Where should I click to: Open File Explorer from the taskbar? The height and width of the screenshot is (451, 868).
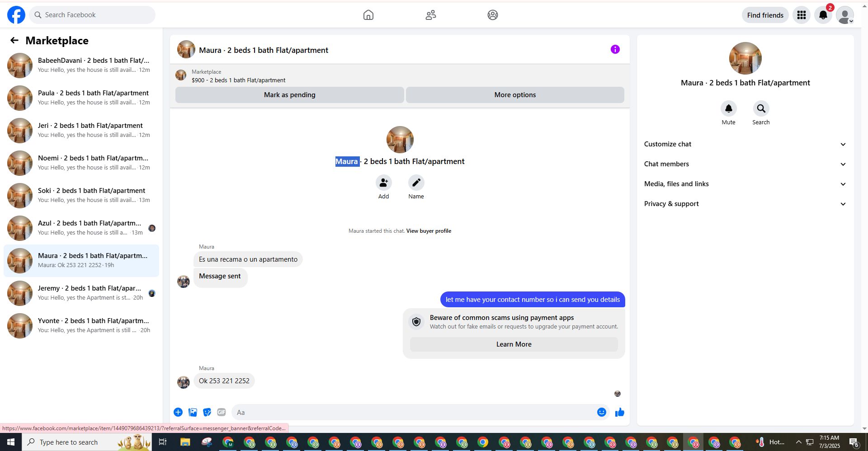(x=185, y=442)
